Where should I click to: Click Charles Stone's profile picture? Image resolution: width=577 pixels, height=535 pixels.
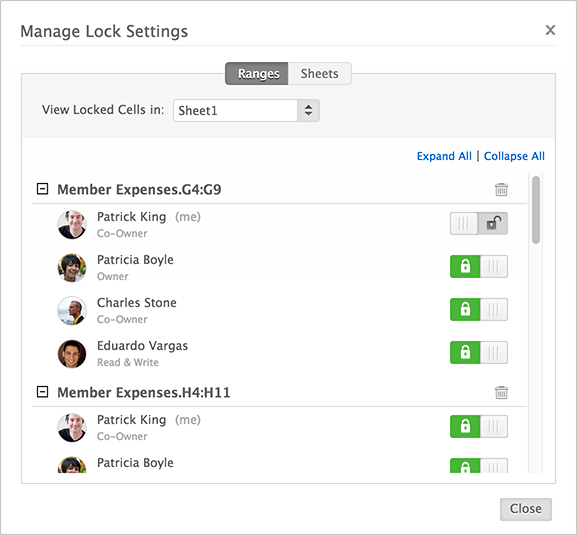pos(72,311)
